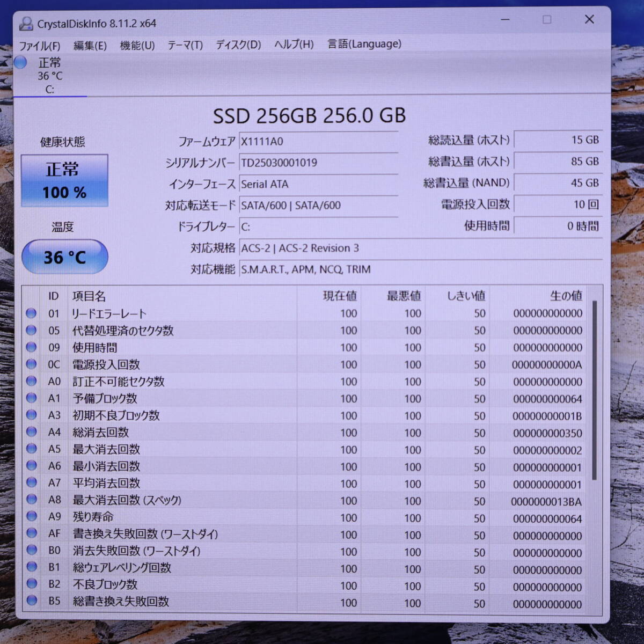644x644 pixels.
Task: Click the serial number field TD25030001019
Action: [x=318, y=163]
